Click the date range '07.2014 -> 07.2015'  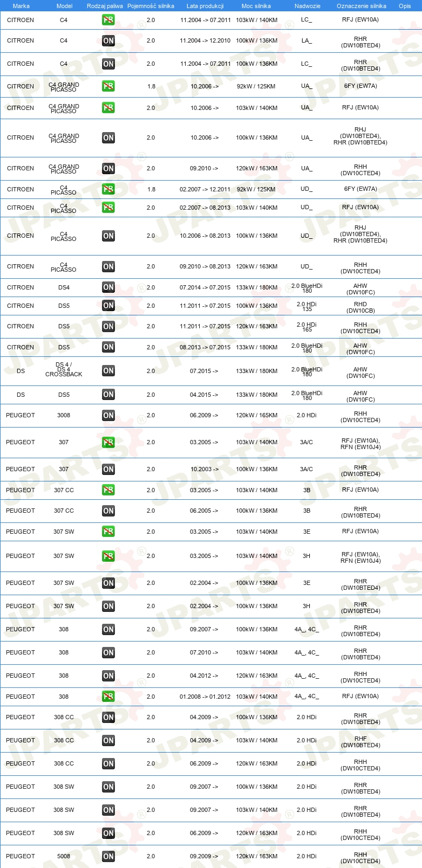pos(205,287)
